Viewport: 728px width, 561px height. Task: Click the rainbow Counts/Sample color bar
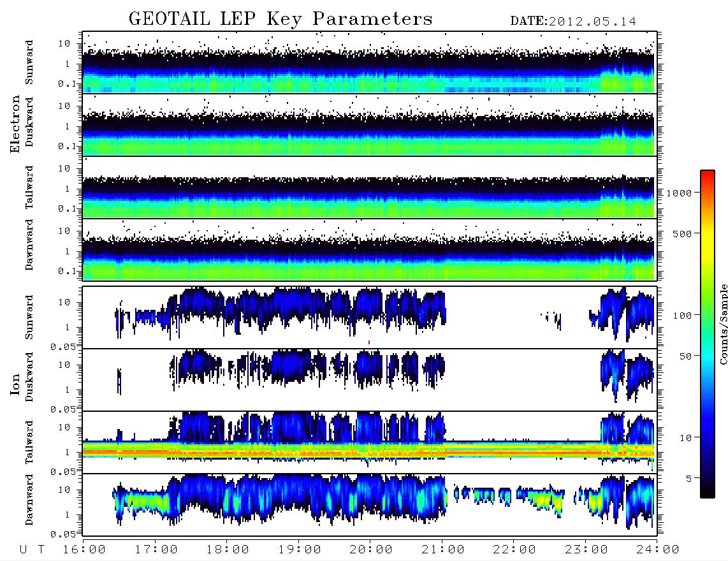pos(708,334)
